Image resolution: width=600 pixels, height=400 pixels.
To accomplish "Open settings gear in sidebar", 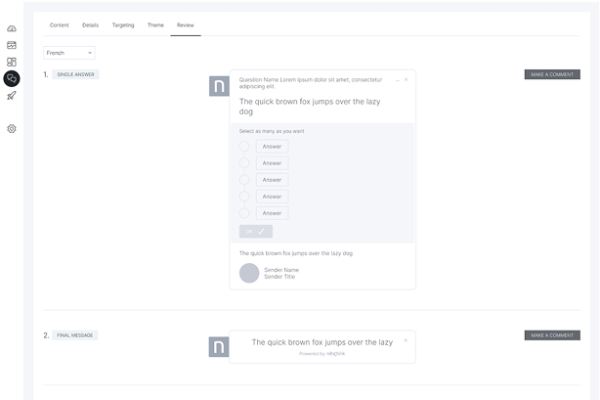I will pyautogui.click(x=12, y=129).
